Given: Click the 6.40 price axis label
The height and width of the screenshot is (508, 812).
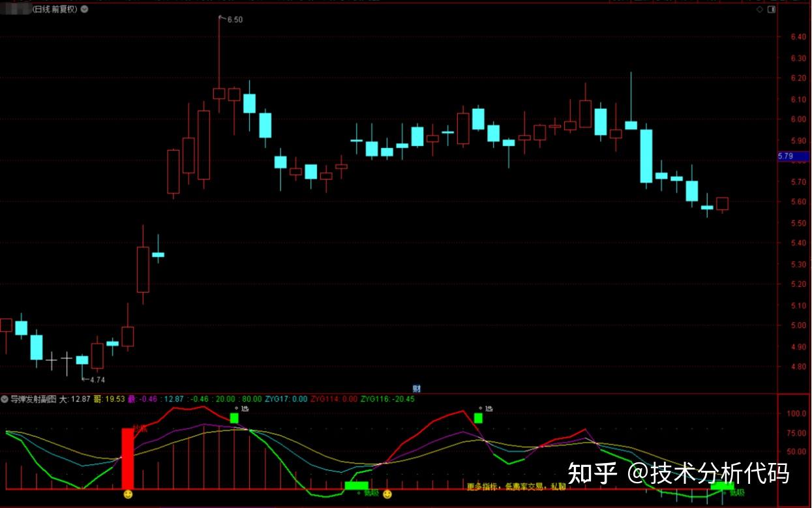Looking at the screenshot, I should [798, 37].
